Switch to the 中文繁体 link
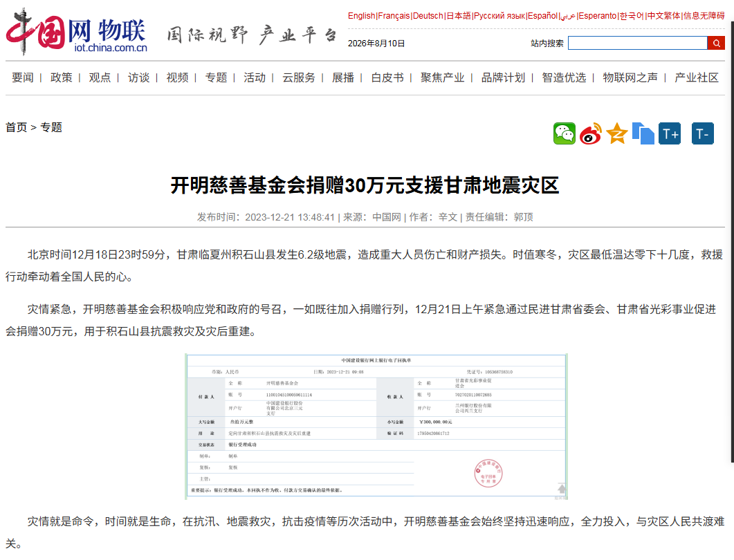The image size is (734, 560). pos(663,15)
